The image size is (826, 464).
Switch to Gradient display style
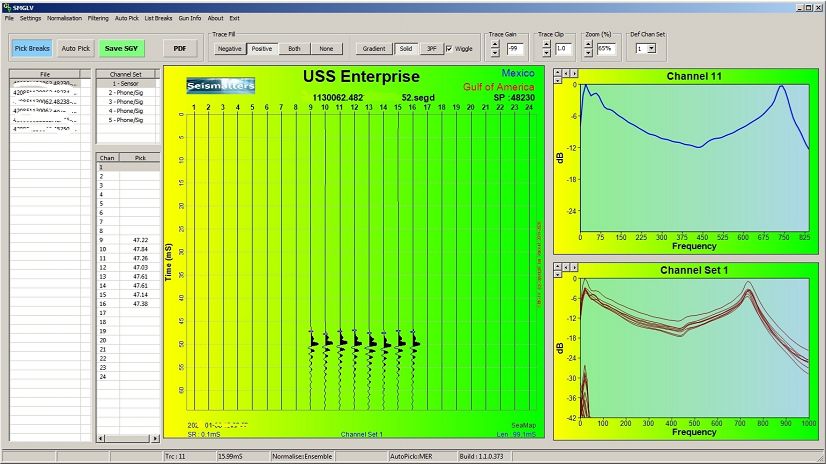pos(374,48)
